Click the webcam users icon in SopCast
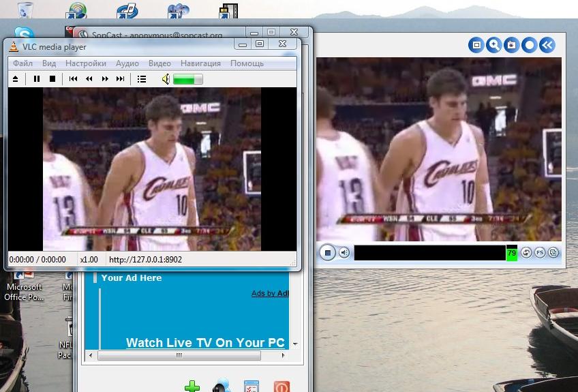The width and height of the screenshot is (578, 392). (x=222, y=386)
